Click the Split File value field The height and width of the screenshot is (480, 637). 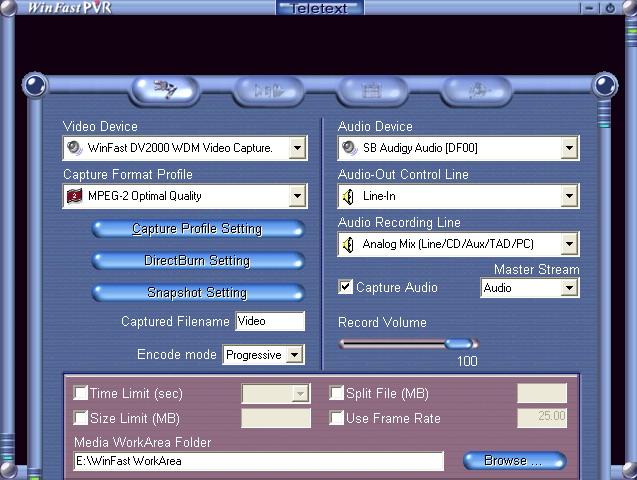point(542,393)
